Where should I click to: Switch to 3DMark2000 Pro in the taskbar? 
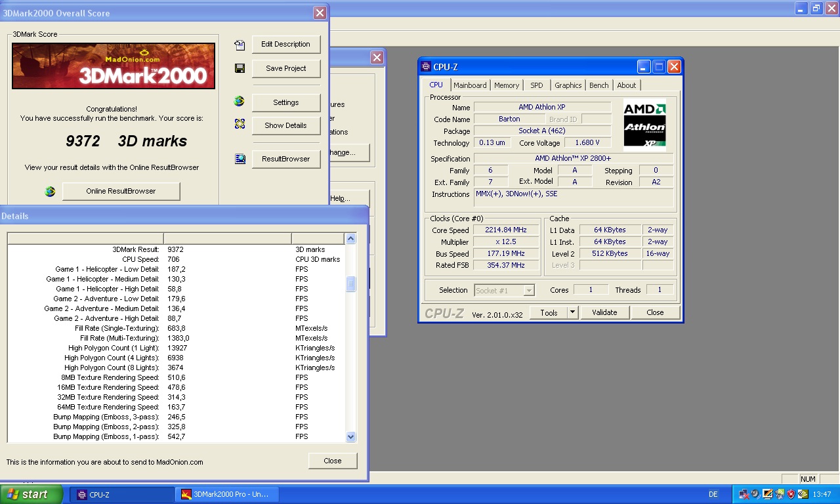pos(227,494)
